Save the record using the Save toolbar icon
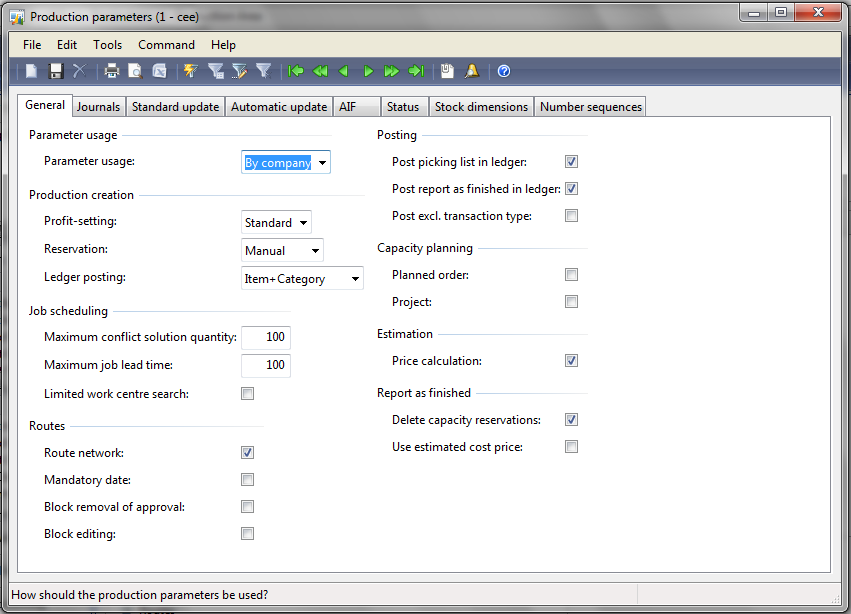 (x=54, y=71)
